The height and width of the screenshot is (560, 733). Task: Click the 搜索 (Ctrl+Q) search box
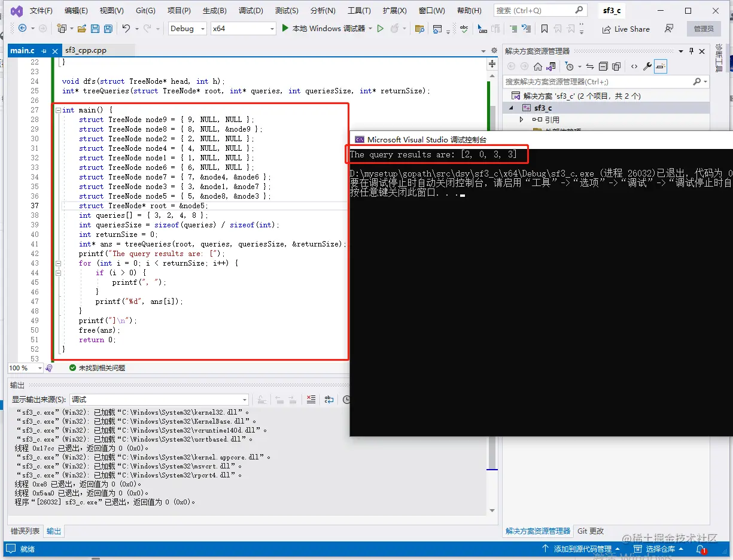tap(540, 10)
